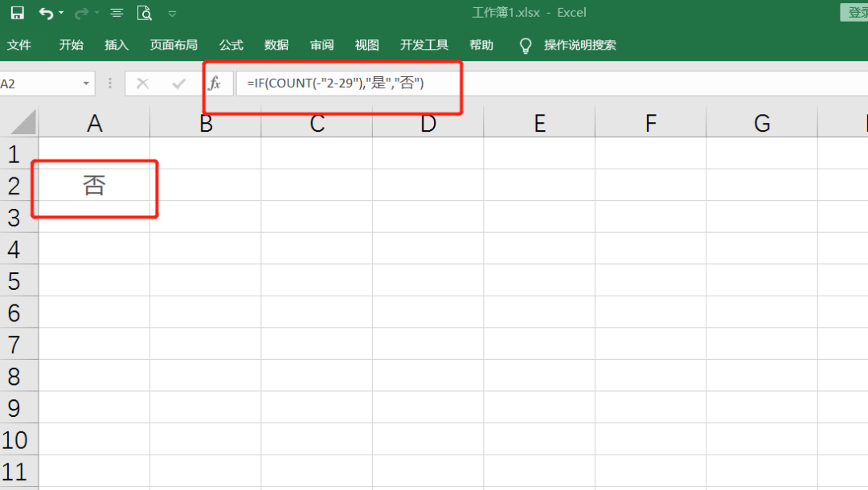Switch to the 数据 ribbon tab
This screenshot has width=868, height=490.
pos(276,45)
